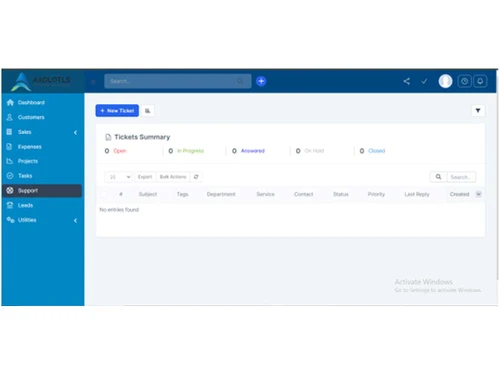Viewport: 500px width, 375px height.
Task: Sort by Tags column header
Action: (182, 194)
